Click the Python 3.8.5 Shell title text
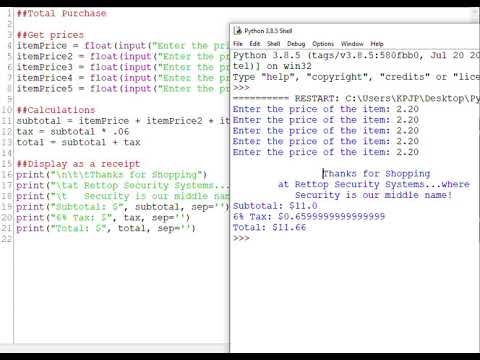Viewport: 480px width, 360px height. pyautogui.click(x=268, y=31)
